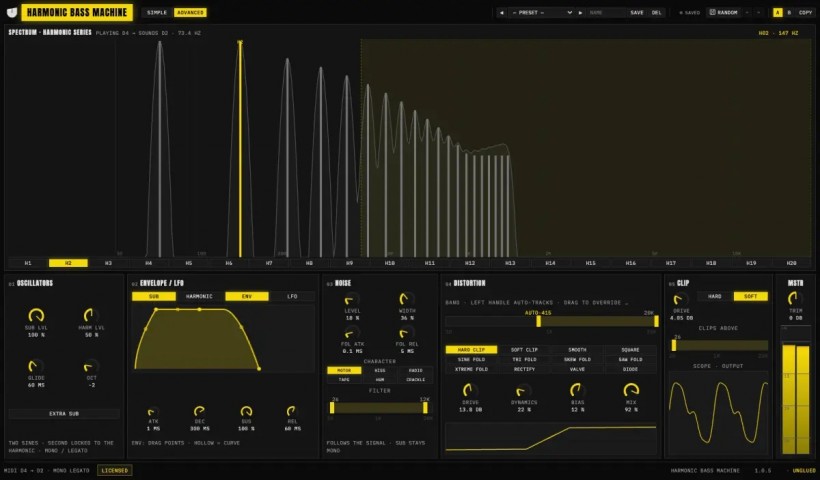820x480 pixels.
Task: Select Motor noise character
Action: point(344,370)
